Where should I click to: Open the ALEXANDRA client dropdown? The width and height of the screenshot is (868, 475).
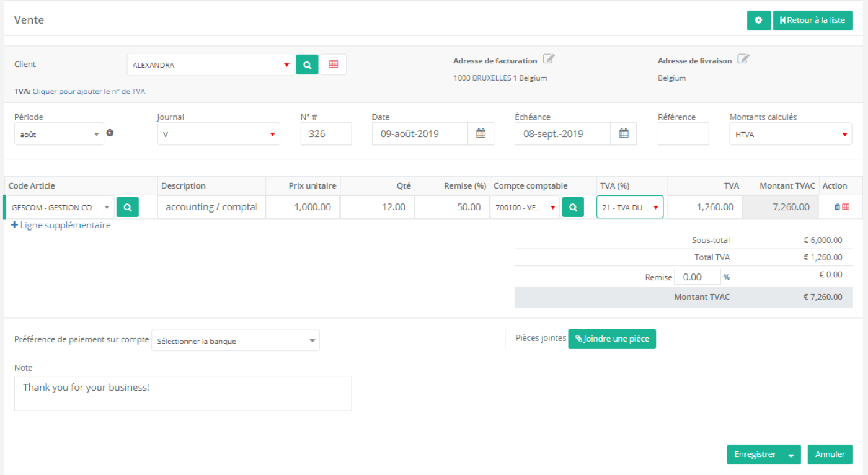pyautogui.click(x=211, y=64)
